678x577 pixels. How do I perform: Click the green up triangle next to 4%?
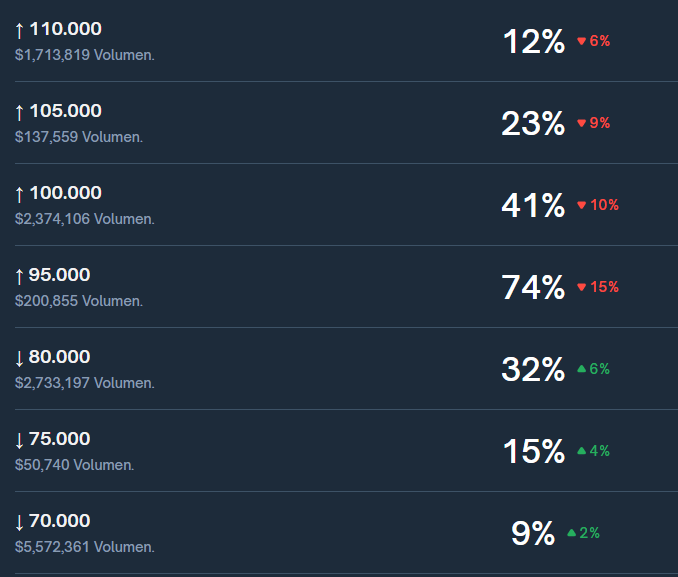(x=582, y=451)
